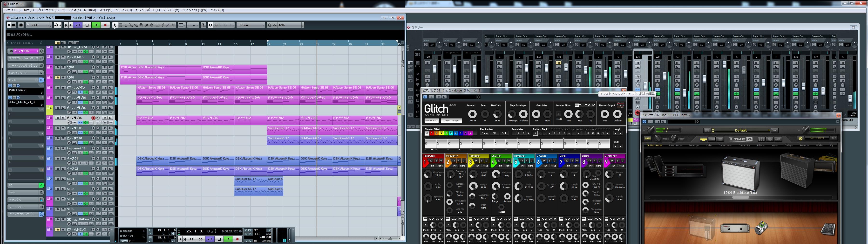Open quantize 1/16 dropdown

(x=289, y=25)
